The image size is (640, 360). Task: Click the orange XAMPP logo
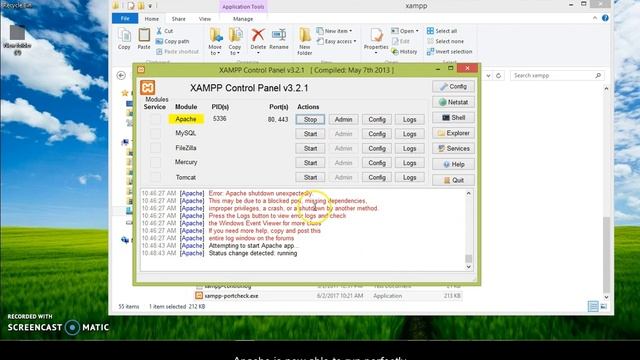click(148, 87)
